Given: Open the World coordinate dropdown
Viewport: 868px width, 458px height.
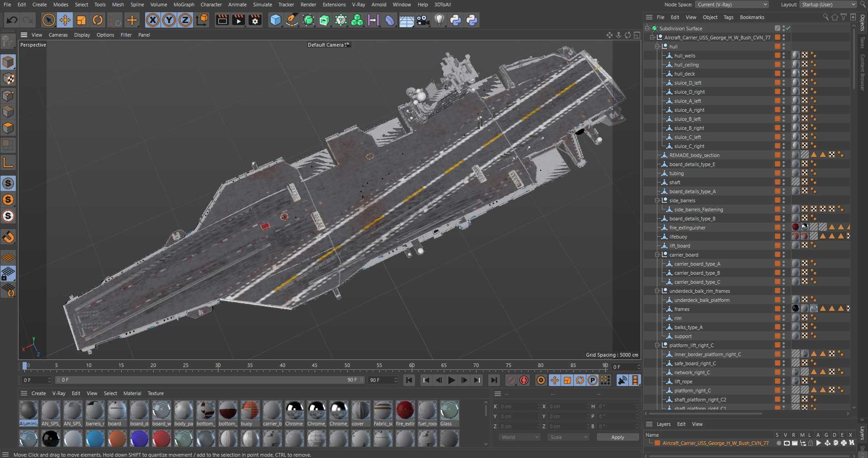Looking at the screenshot, I should pyautogui.click(x=519, y=437).
